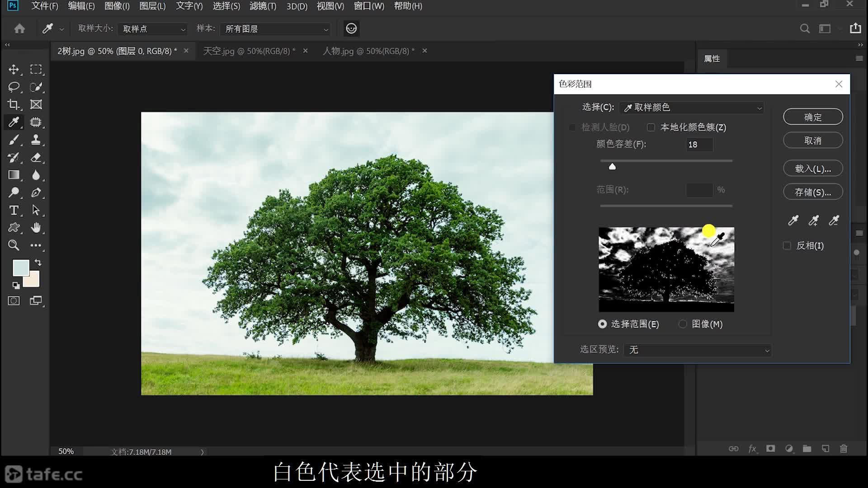
Task: Select the Frame tool
Action: (x=36, y=104)
